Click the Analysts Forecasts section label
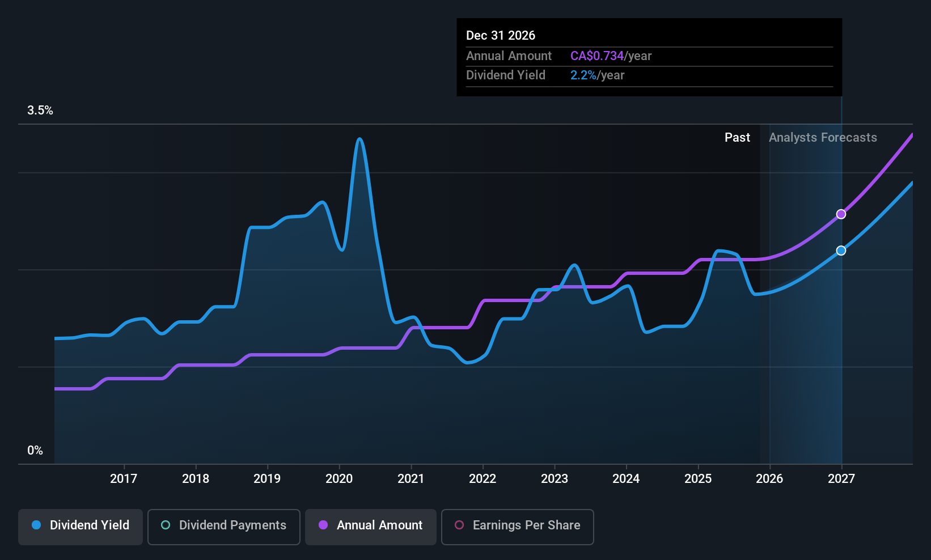 [x=823, y=138]
